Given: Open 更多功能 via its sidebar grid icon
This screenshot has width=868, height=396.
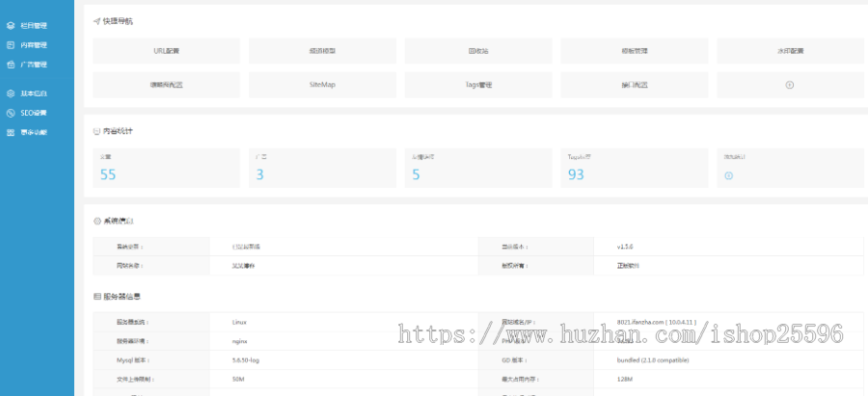Looking at the screenshot, I should tap(10, 133).
